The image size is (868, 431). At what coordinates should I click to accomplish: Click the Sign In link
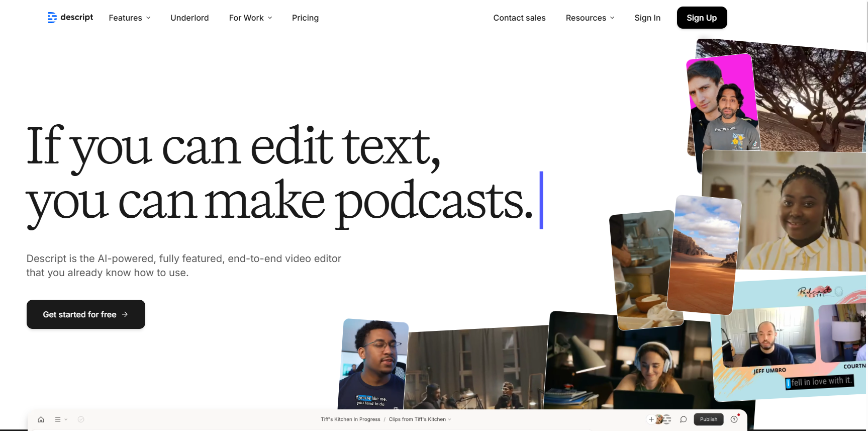[647, 18]
